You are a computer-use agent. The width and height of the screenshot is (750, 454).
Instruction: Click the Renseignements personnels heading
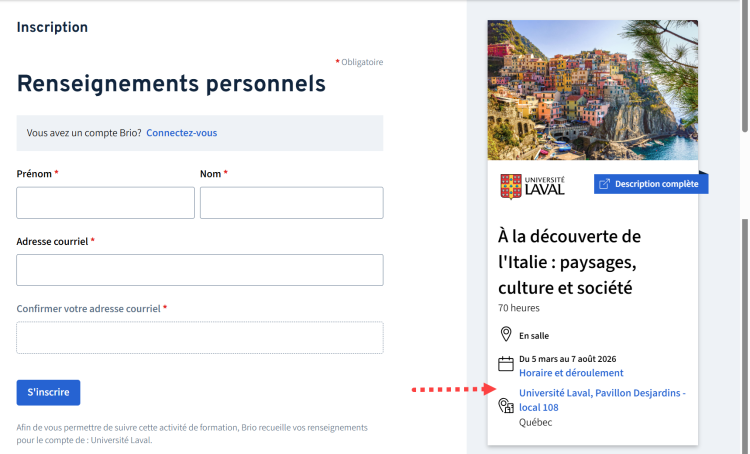click(x=171, y=84)
